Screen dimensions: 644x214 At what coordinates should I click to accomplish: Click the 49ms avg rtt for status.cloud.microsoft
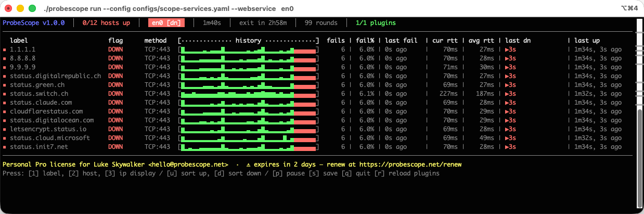(486, 138)
